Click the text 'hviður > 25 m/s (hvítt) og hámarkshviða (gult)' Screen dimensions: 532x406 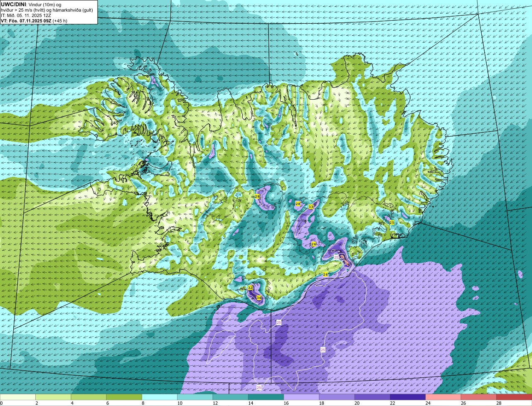point(47,10)
